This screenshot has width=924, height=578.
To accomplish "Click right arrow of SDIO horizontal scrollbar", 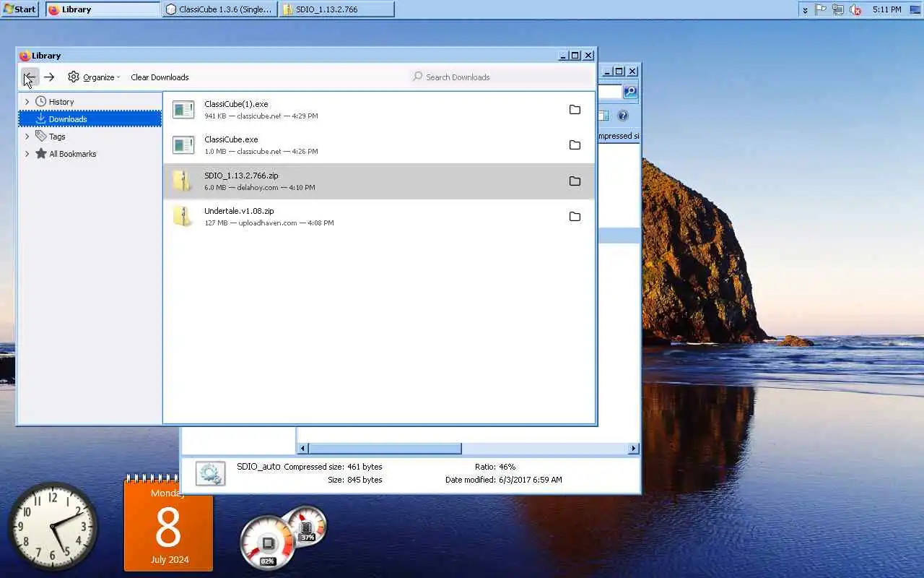I will click(633, 449).
